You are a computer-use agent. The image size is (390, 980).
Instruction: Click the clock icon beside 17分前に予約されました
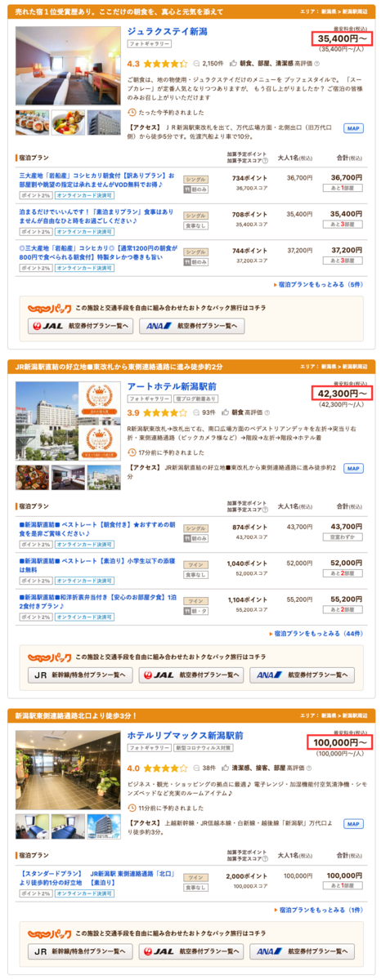[x=132, y=452]
